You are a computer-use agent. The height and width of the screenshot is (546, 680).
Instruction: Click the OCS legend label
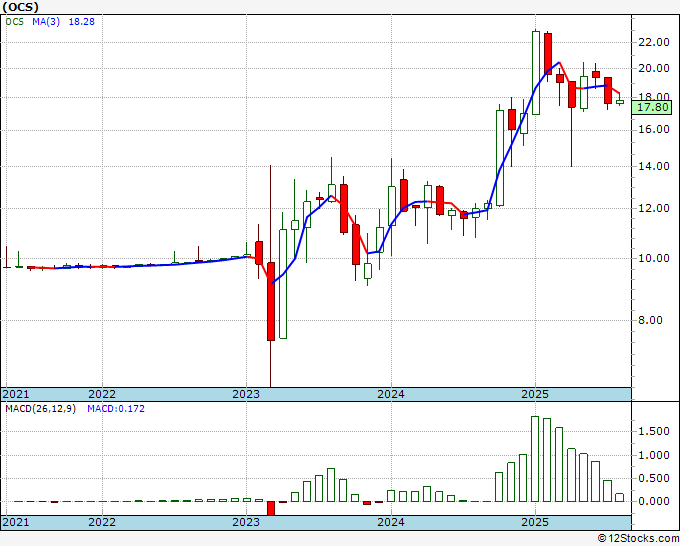(x=15, y=22)
